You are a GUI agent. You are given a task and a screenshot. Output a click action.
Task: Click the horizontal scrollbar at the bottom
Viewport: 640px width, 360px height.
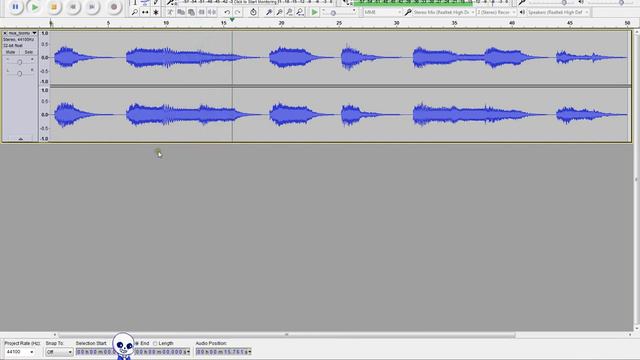click(x=287, y=335)
